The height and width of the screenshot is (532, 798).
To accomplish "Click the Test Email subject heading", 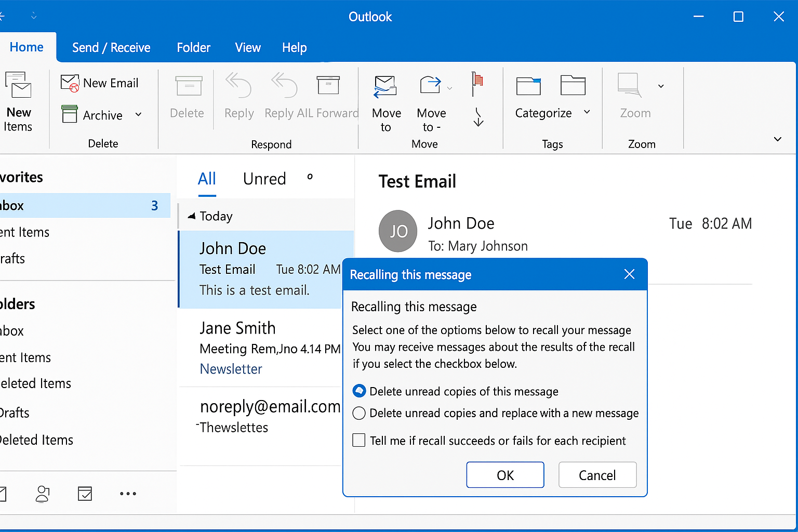I will (417, 181).
